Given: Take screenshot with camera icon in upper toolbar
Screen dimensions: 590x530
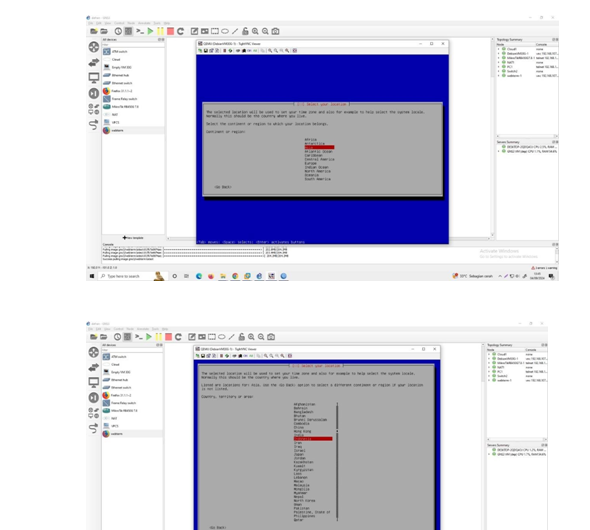Looking at the screenshot, I should click(x=275, y=31).
